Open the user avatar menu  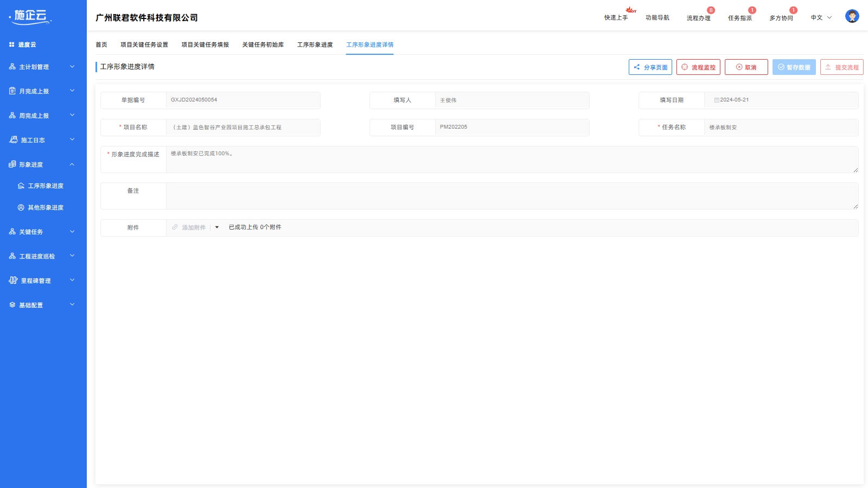[852, 16]
